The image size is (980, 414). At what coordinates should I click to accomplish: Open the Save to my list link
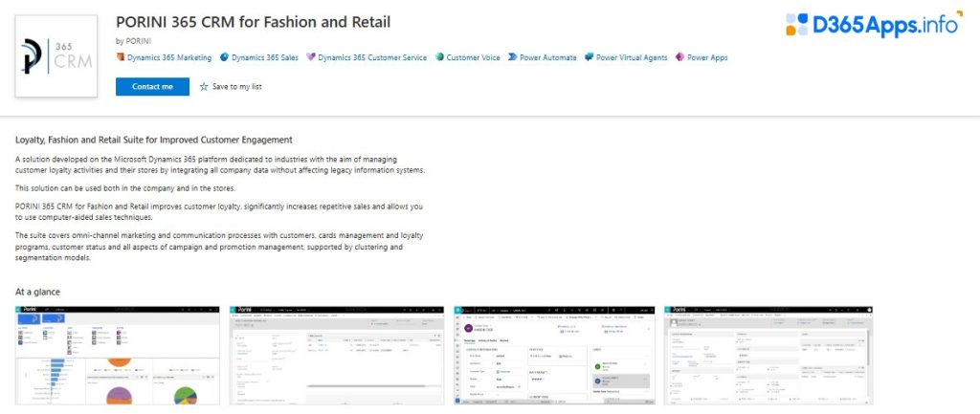point(237,87)
